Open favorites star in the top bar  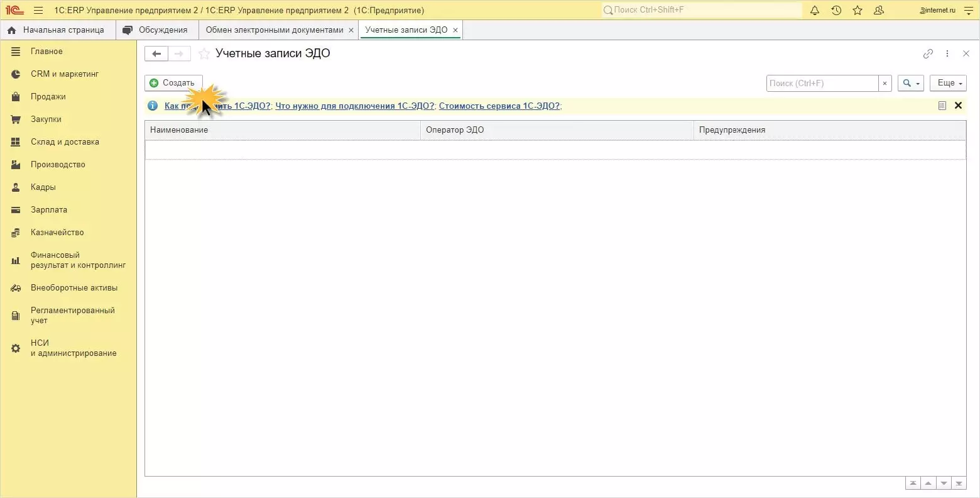(857, 10)
